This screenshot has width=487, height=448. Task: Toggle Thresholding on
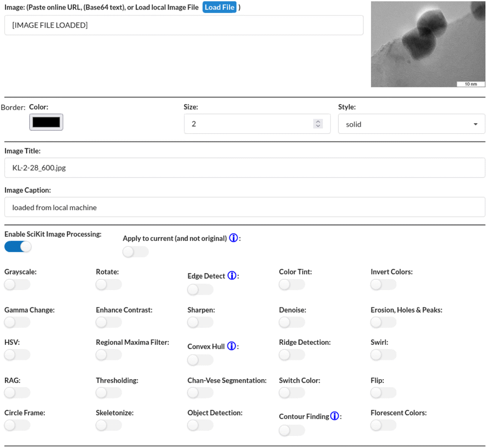(108, 392)
